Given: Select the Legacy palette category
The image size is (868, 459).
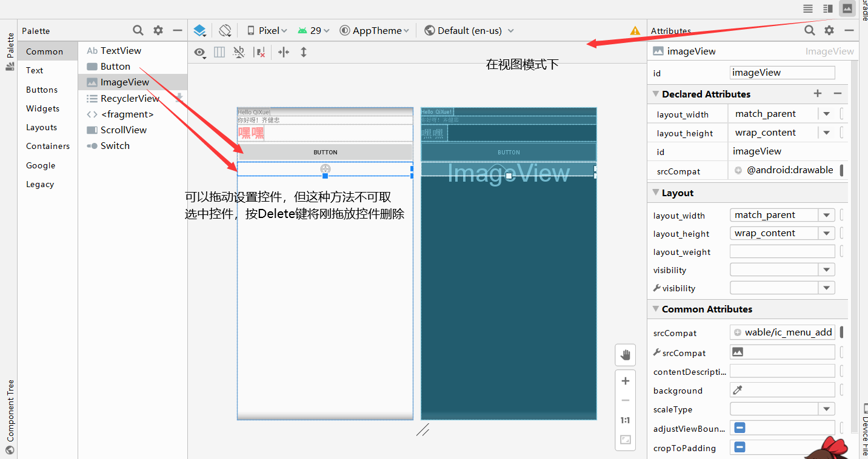Looking at the screenshot, I should (x=47, y=184).
